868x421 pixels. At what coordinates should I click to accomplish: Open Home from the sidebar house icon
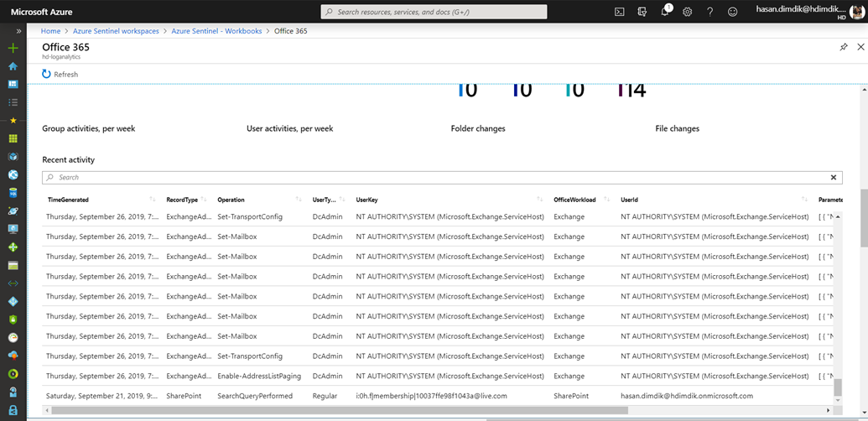[13, 65]
